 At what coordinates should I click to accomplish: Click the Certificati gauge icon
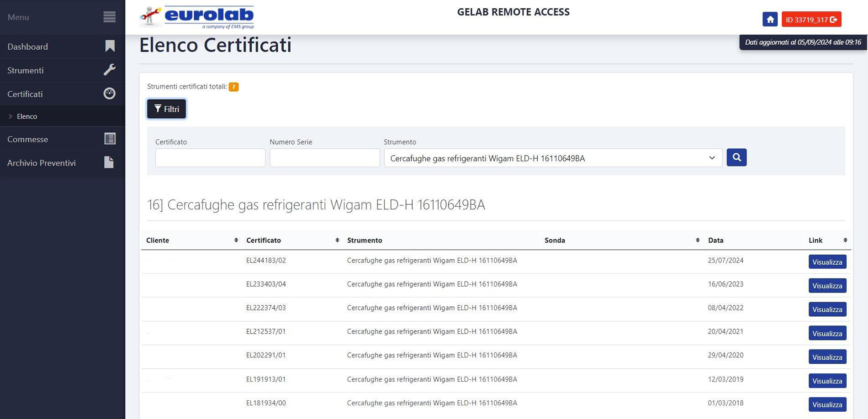pyautogui.click(x=110, y=94)
